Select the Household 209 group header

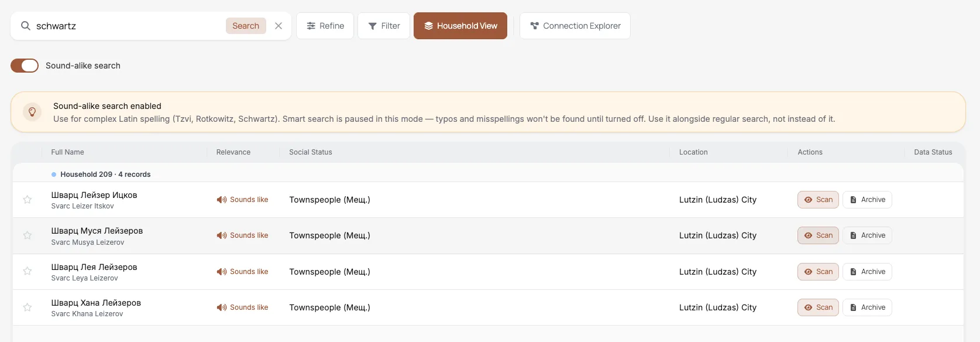coord(488,175)
